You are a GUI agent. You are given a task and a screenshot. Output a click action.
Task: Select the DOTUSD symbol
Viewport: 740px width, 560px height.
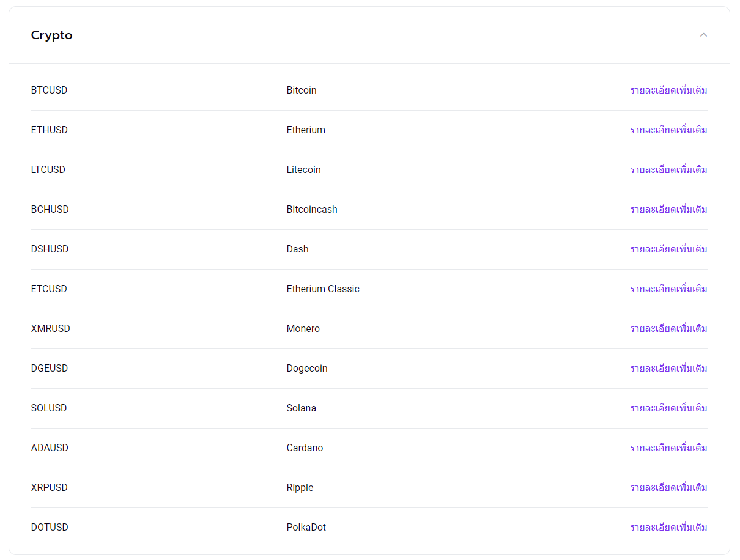[x=50, y=528]
